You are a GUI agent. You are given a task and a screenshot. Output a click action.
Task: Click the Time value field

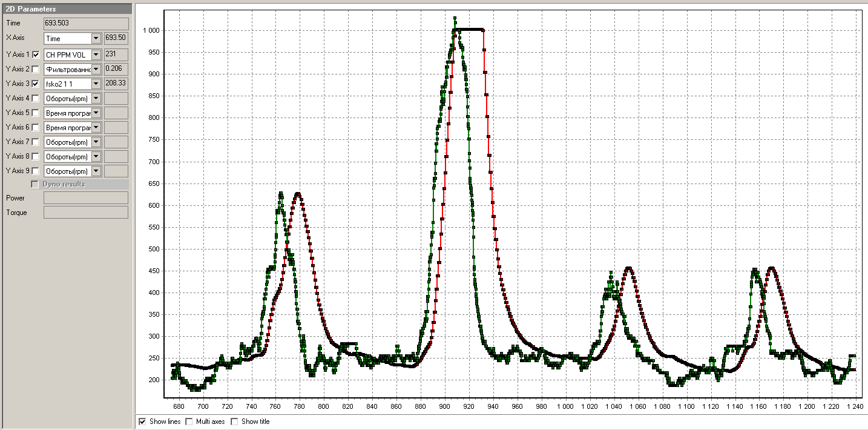[x=86, y=24]
